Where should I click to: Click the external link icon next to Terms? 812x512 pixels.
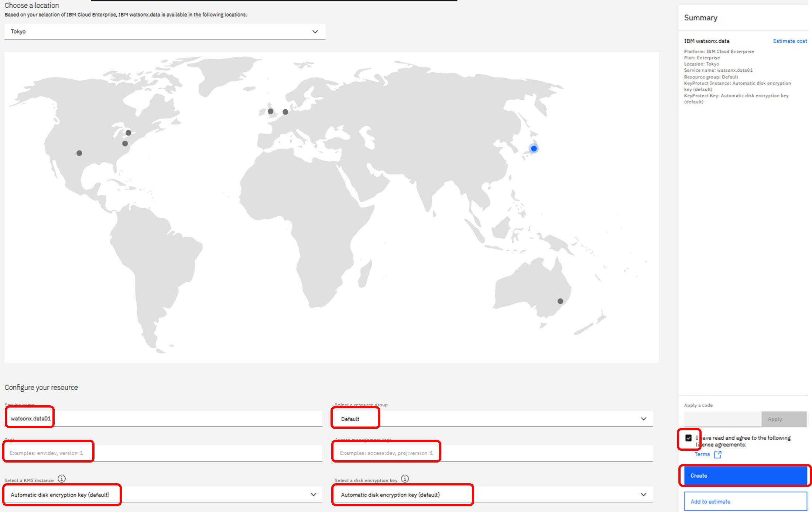click(x=717, y=454)
